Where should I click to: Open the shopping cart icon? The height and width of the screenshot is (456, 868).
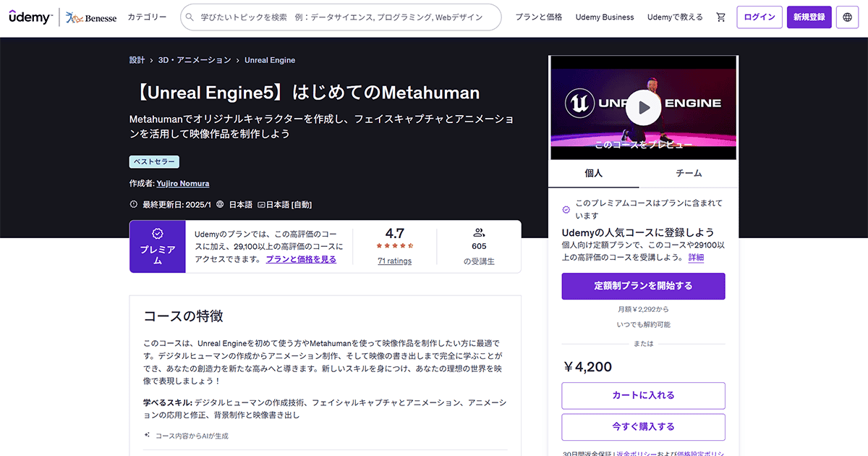click(720, 17)
